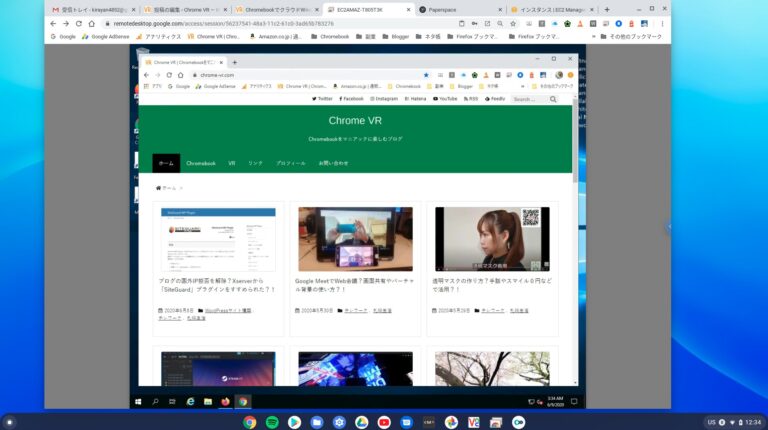Image resolution: width=768 pixels, height=430 pixels.
Task: Go back in the outer Chrome browser
Action: pos(53,24)
